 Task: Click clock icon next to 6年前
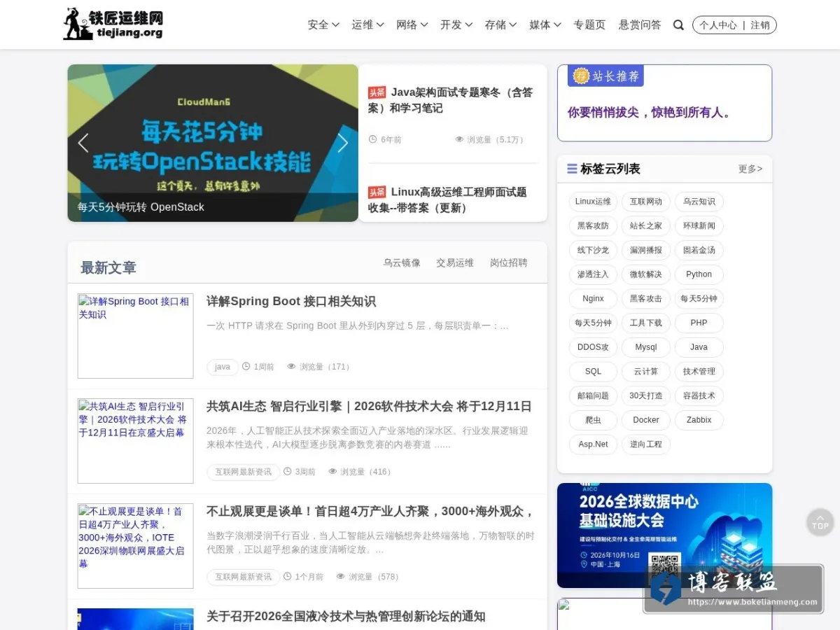(372, 139)
